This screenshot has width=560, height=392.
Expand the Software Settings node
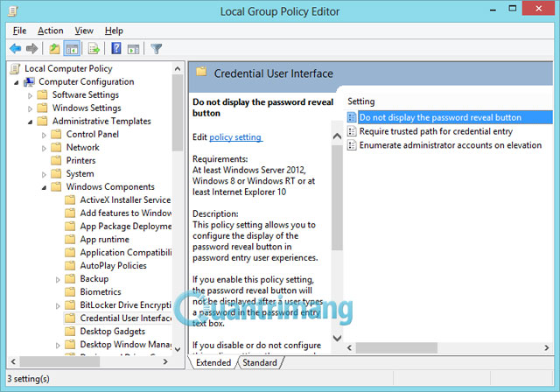pos(31,95)
